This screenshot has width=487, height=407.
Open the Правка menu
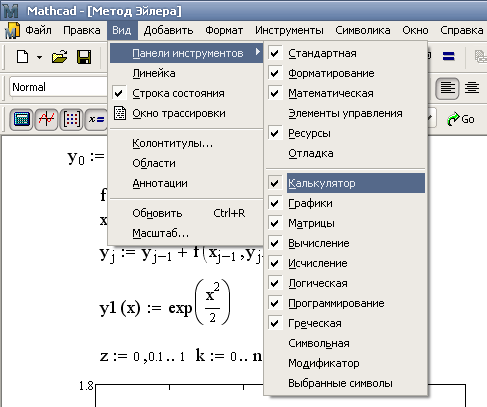tap(82, 30)
